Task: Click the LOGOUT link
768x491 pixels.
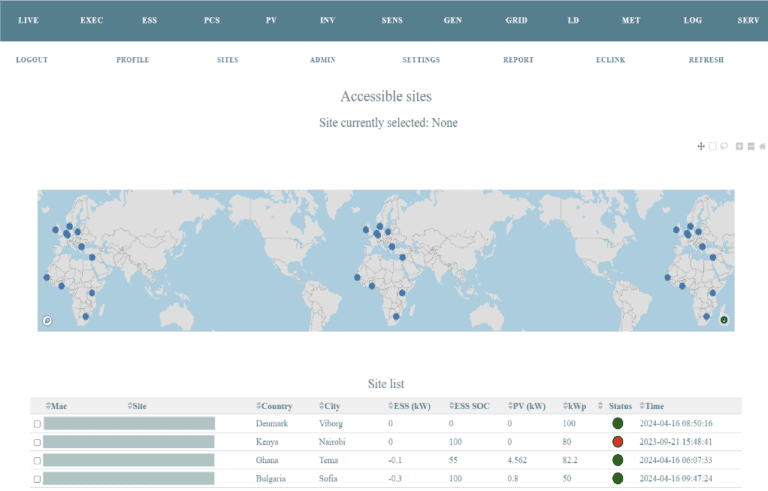Action: click(x=32, y=60)
